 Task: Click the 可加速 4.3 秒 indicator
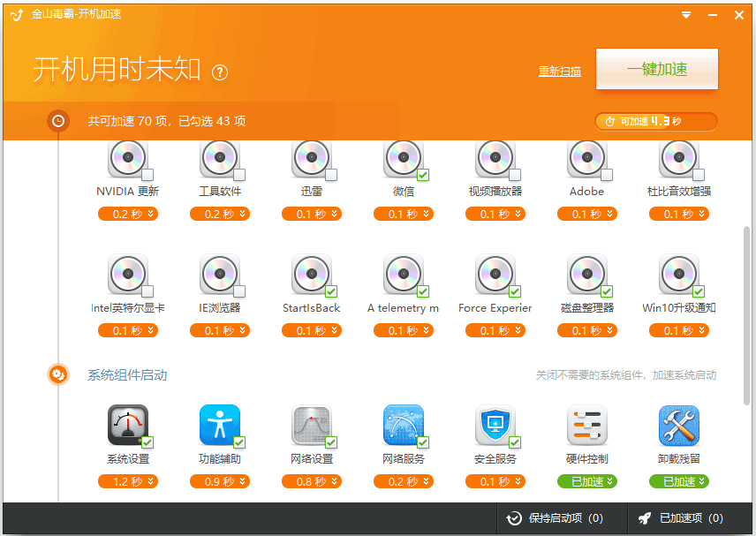pos(656,122)
